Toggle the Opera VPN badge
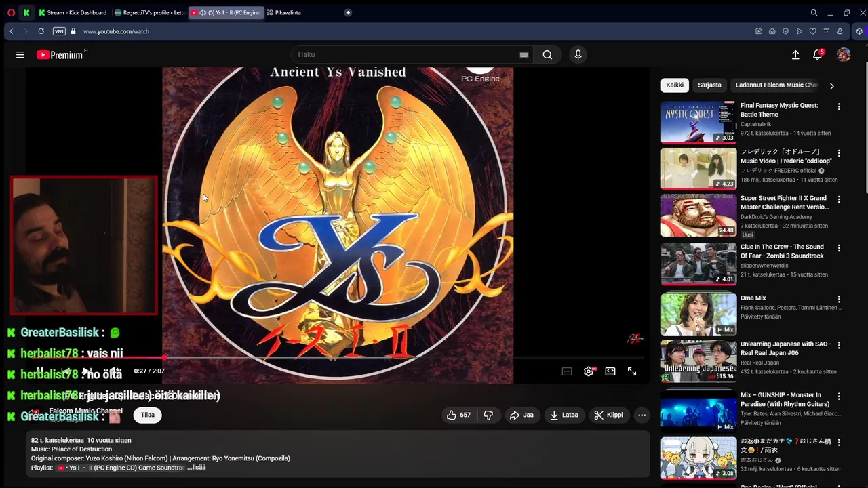The image size is (868, 488). (x=59, y=31)
